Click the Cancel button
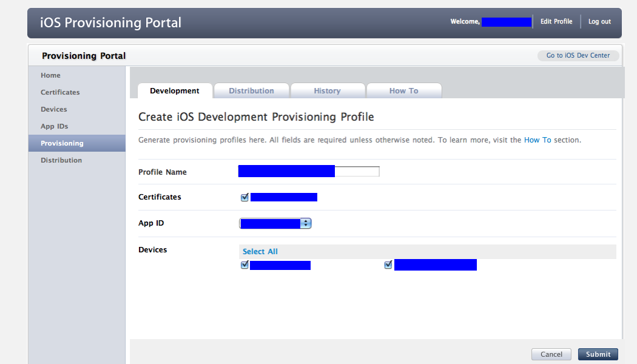 [551, 354]
